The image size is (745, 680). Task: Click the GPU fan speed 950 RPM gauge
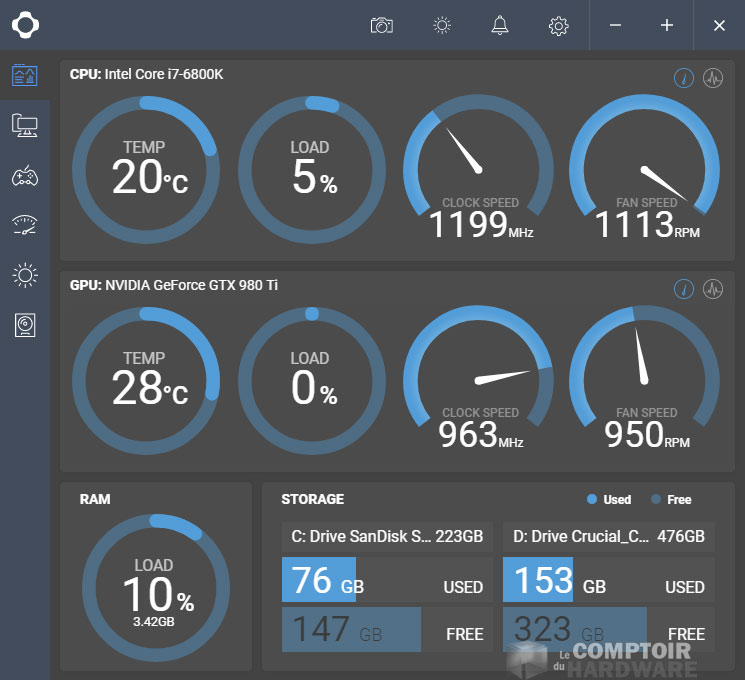click(643, 380)
